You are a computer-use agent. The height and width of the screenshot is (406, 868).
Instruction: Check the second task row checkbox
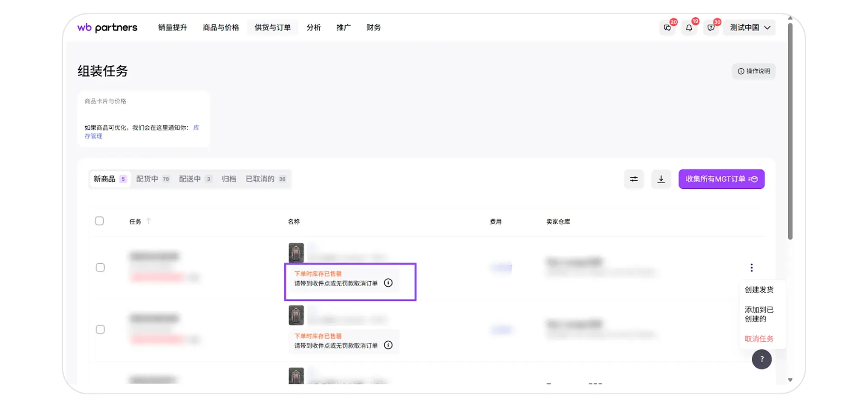100,330
